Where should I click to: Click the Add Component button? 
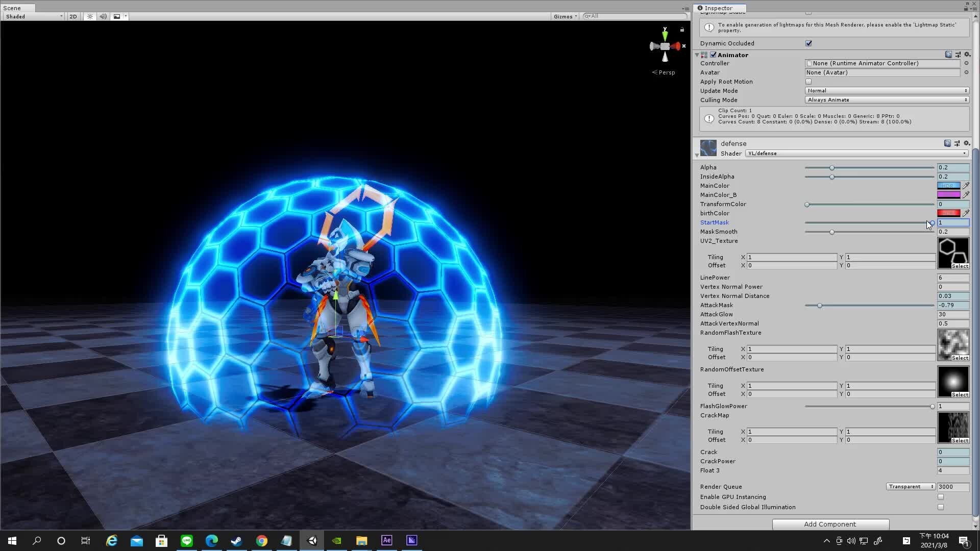(830, 524)
